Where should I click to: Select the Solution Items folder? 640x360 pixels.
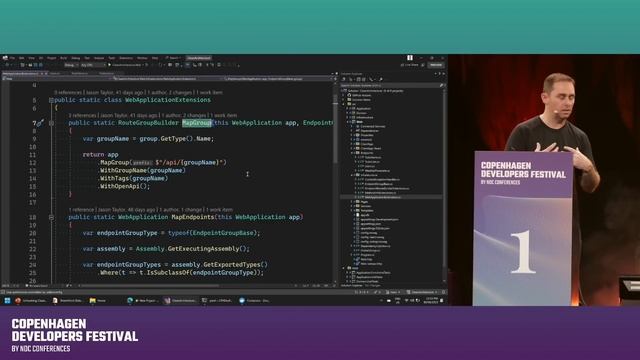pos(360,100)
